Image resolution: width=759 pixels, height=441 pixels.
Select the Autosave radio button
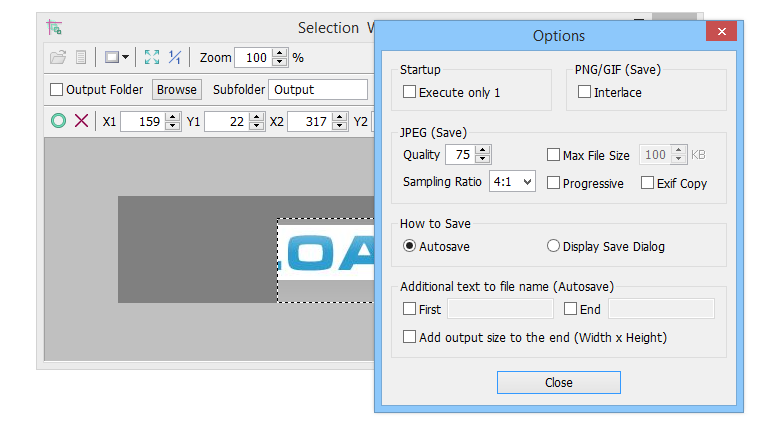pyautogui.click(x=409, y=246)
